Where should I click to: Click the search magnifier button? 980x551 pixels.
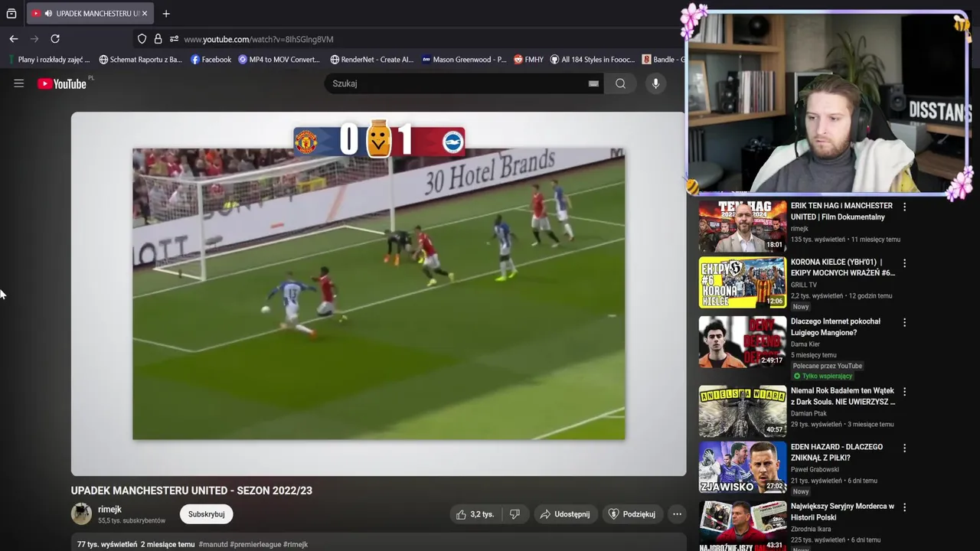pyautogui.click(x=621, y=83)
